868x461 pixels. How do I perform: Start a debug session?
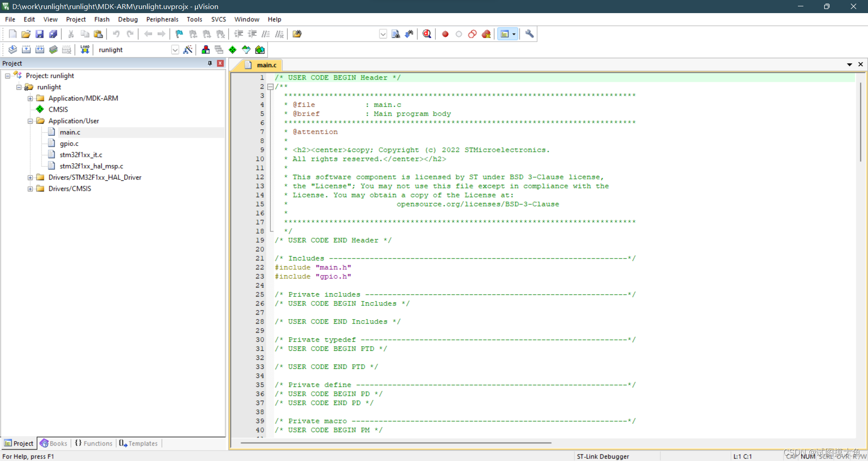pyautogui.click(x=427, y=34)
